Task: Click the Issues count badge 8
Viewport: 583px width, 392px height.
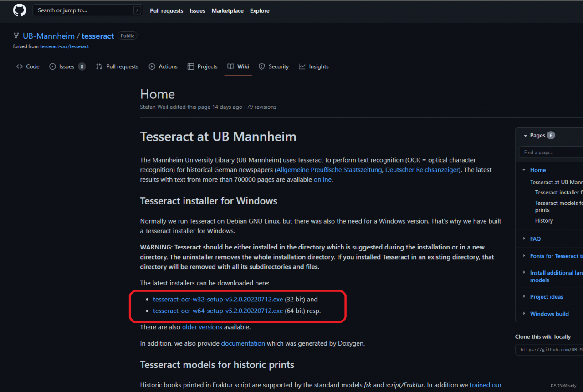Action: (x=82, y=66)
